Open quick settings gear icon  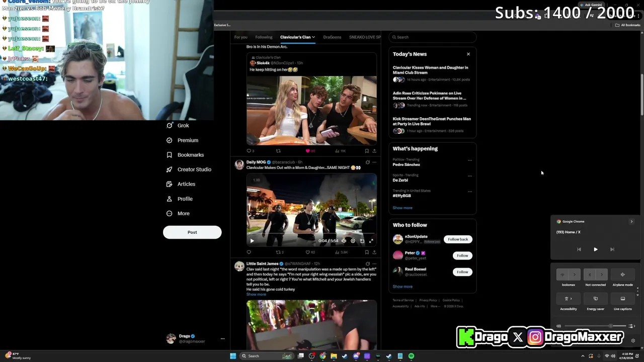tap(633, 340)
